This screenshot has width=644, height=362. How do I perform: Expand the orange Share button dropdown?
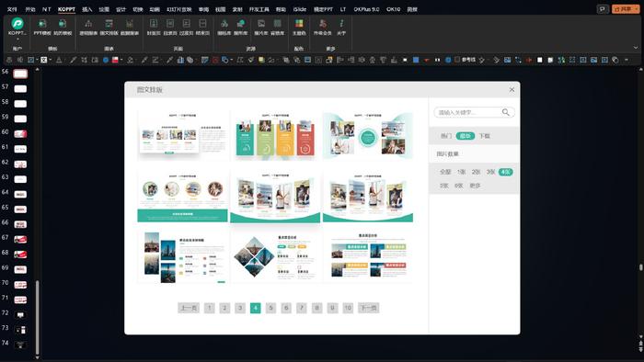pyautogui.click(x=637, y=9)
